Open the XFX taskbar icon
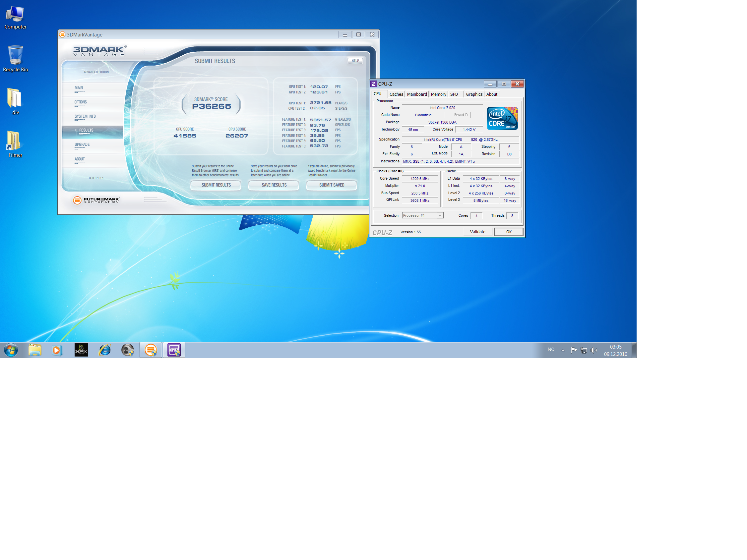Viewport: 747px width, 560px height. click(81, 350)
